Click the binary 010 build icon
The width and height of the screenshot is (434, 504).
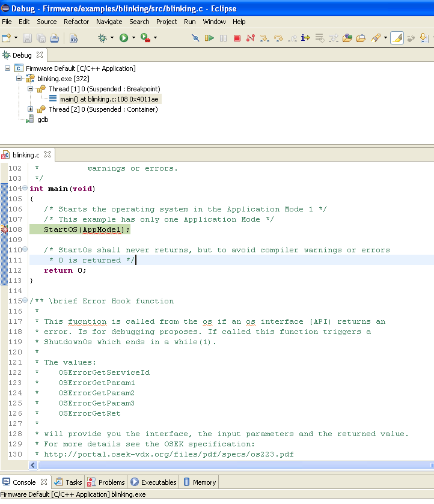pos(74,38)
